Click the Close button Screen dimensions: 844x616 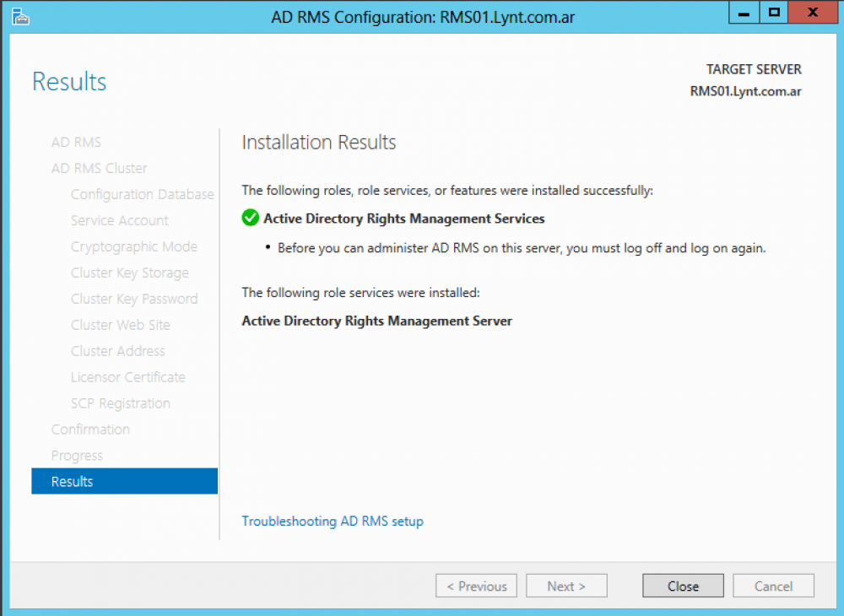(x=683, y=586)
